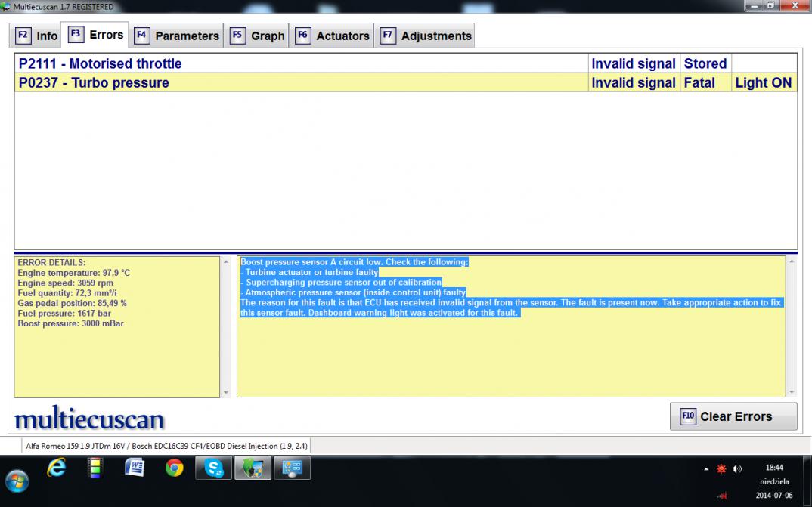Open the Parameters tab
812x507 pixels.
[x=176, y=36]
